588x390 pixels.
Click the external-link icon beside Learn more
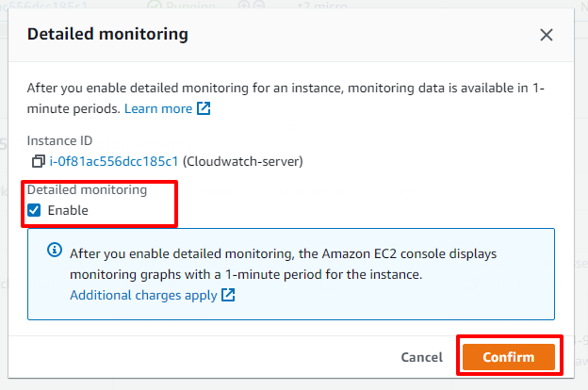point(204,108)
